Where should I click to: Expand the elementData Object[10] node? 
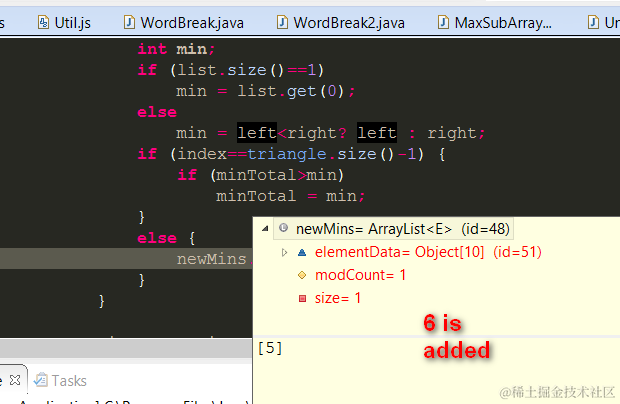click(284, 252)
